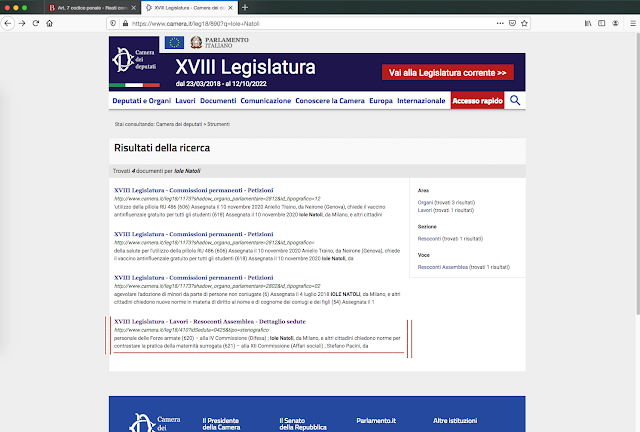Bookmark this page with star
This screenshot has width=640, height=432.
[524, 23]
